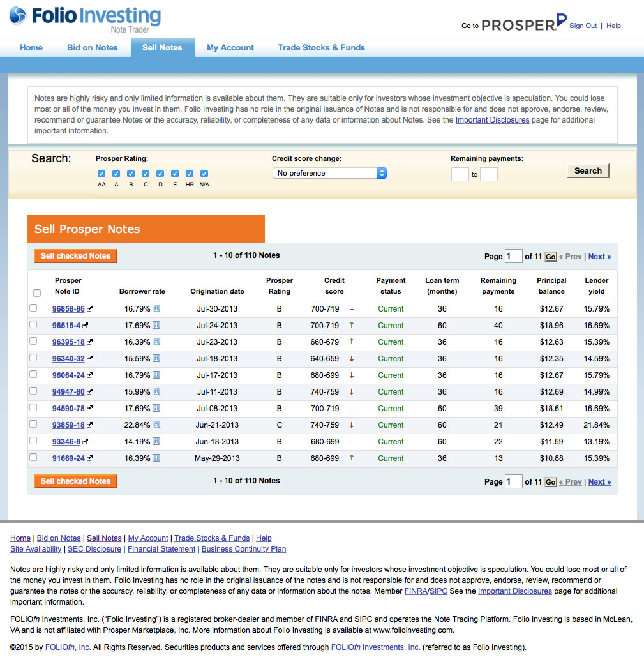Open external link icon beside note 96340-32
The width and height of the screenshot is (644, 664).
90,359
